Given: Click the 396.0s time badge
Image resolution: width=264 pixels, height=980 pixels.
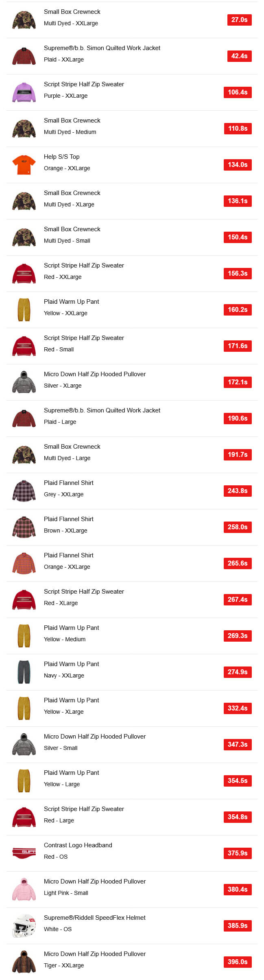Looking at the screenshot, I should [238, 962].
